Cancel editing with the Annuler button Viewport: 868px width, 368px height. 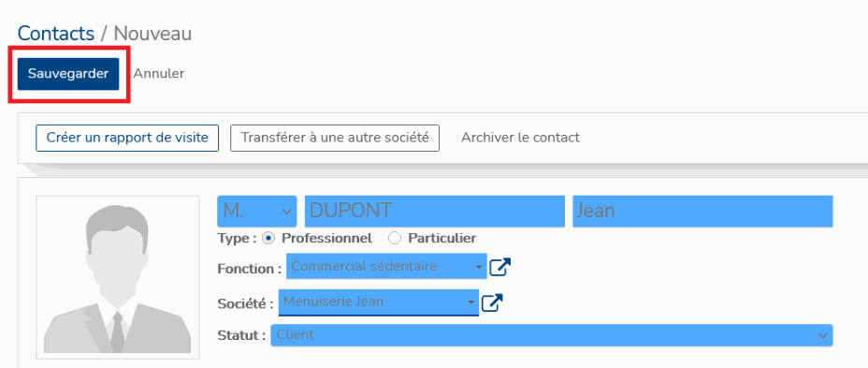159,74
